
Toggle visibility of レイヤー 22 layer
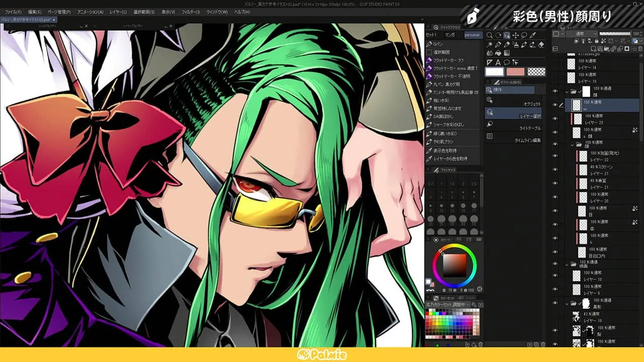555,156
